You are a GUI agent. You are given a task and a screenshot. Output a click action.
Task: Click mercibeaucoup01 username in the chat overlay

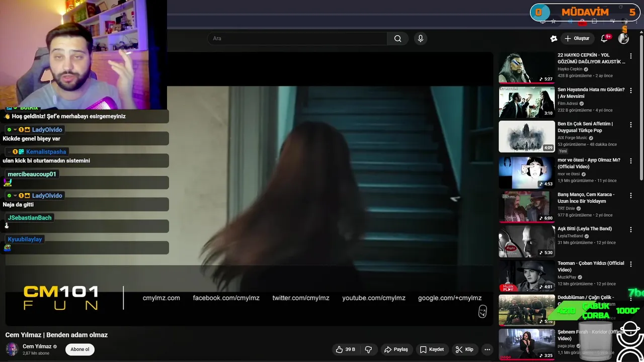click(x=32, y=174)
